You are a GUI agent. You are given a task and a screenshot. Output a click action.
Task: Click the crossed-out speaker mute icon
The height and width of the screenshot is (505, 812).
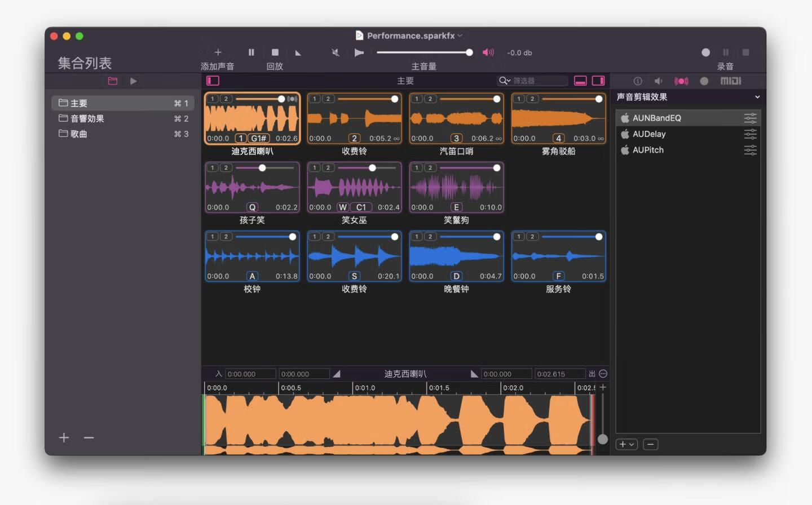336,52
